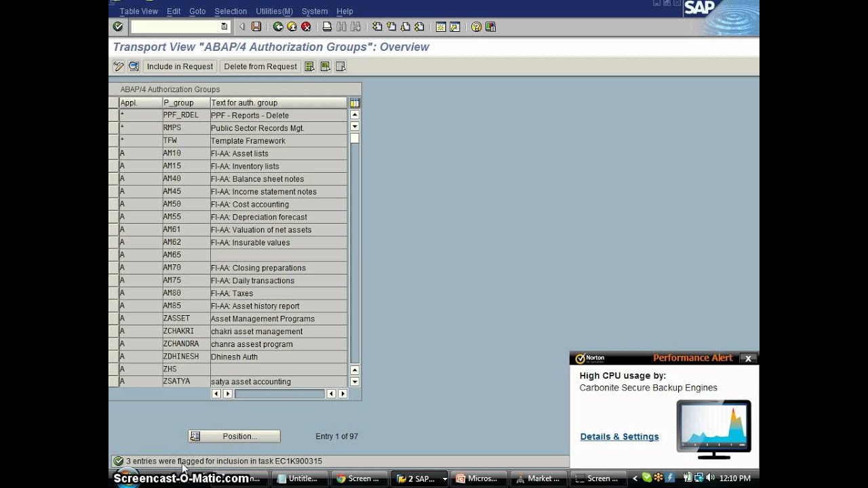Open the System menu
Image resolution: width=868 pixels, height=488 pixels.
coord(315,12)
